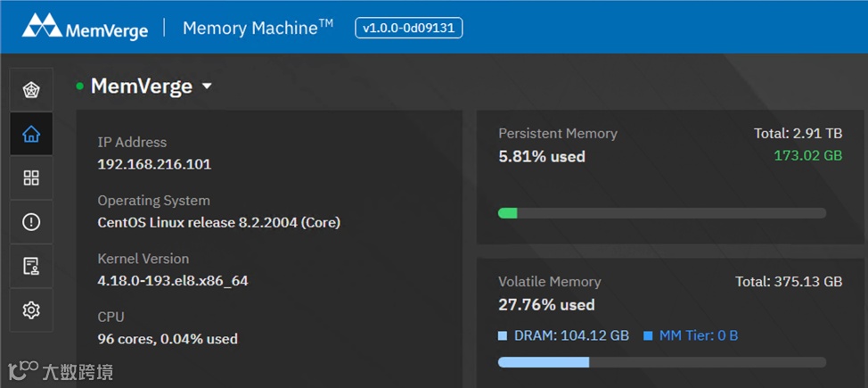Click the MM Tier: 0 B legend text
Screen dimensions: 868x388
coord(699,336)
